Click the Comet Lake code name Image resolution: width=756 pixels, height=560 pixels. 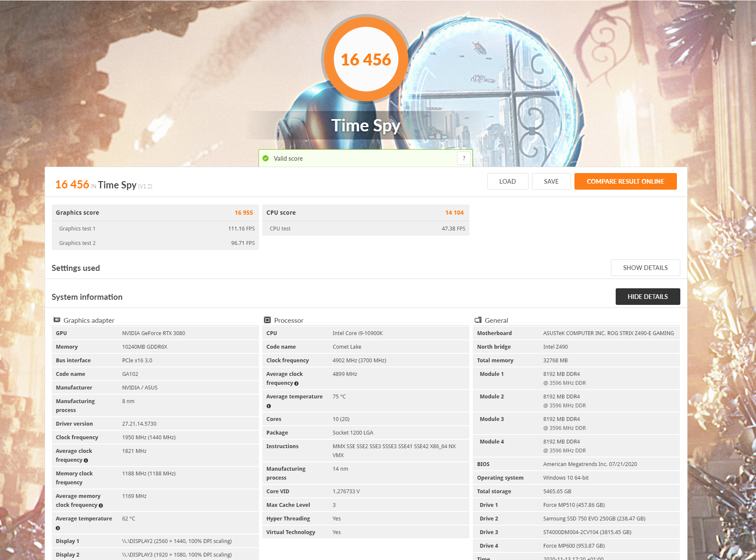[347, 347]
